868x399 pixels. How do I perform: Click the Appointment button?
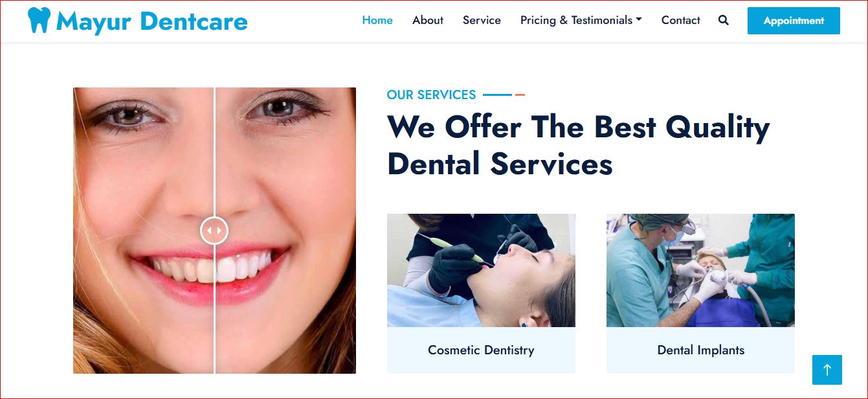[794, 21]
